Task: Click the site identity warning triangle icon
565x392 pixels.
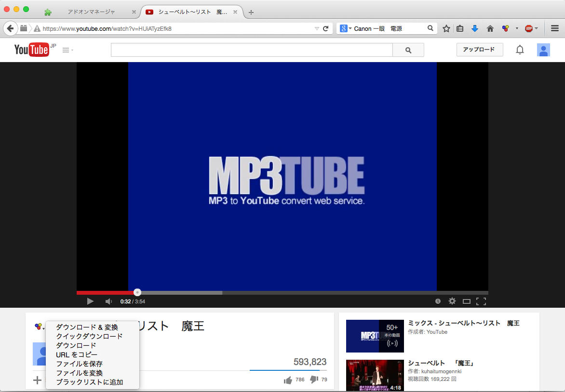Action: (x=37, y=28)
